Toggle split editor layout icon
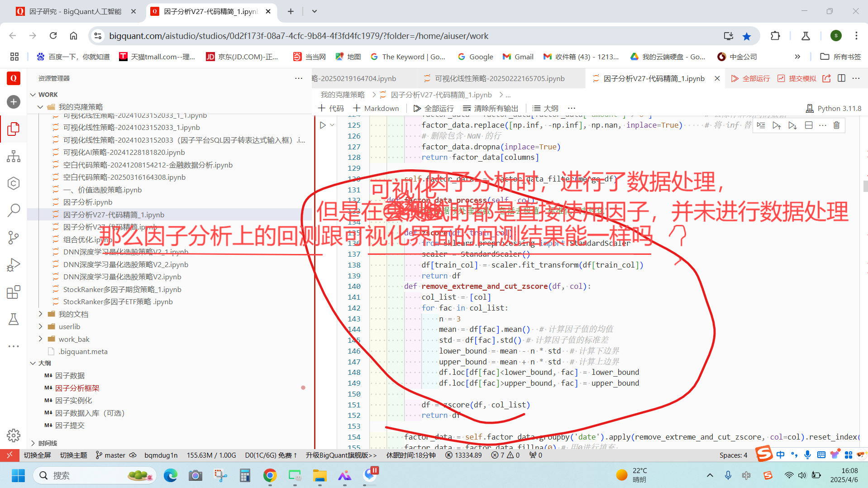This screenshot has width=868, height=488. pos(841,78)
